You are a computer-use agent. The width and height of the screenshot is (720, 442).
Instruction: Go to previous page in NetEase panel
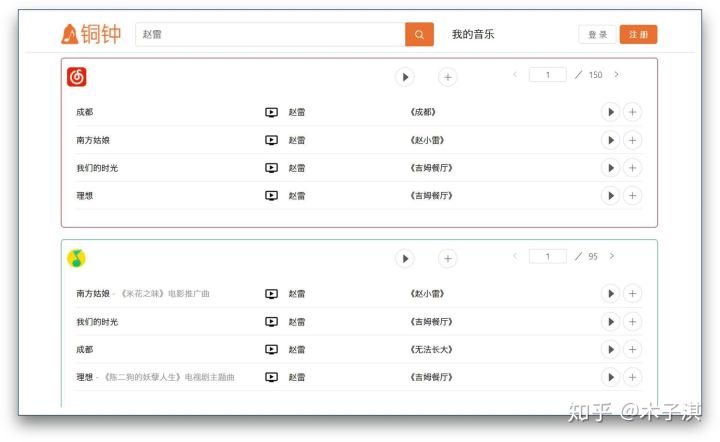coord(515,74)
